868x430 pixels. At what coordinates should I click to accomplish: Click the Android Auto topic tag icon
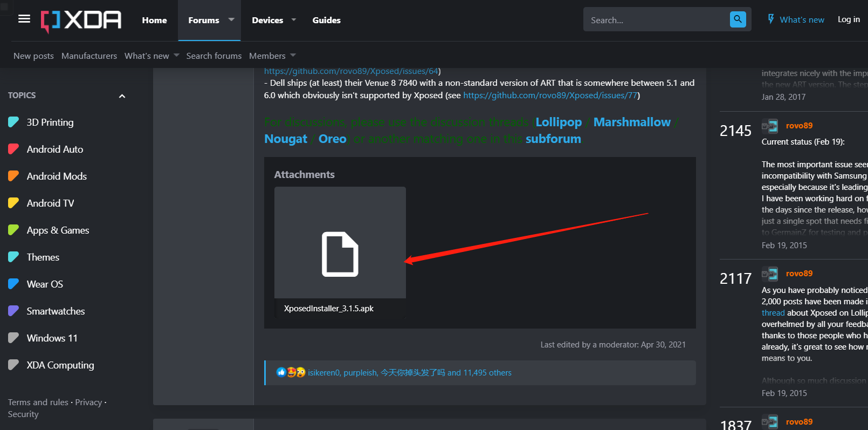(x=13, y=149)
